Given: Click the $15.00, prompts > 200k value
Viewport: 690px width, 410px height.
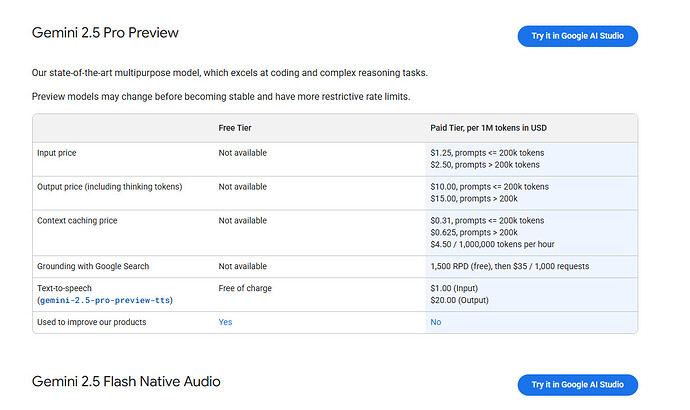Looking at the screenshot, I should pyautogui.click(x=474, y=199).
